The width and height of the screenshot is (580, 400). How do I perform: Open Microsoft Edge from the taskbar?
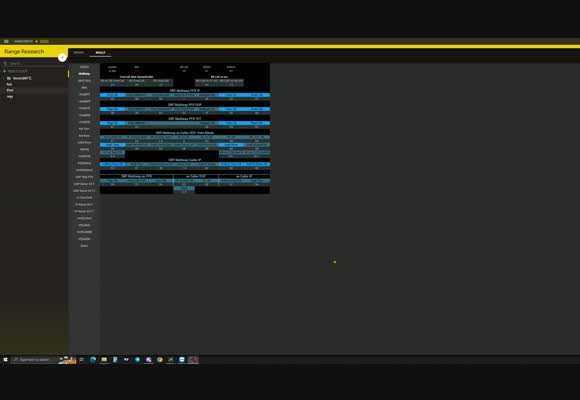coord(93,360)
